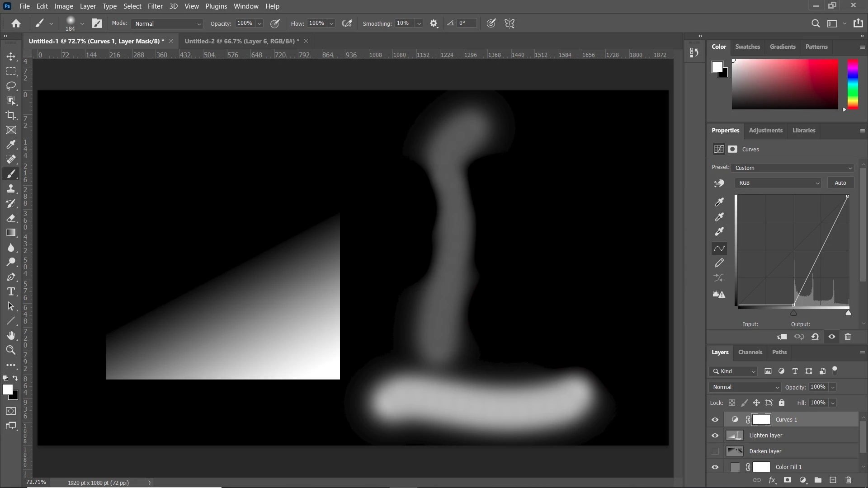
Task: Select the Gradient tool
Action: (x=11, y=233)
